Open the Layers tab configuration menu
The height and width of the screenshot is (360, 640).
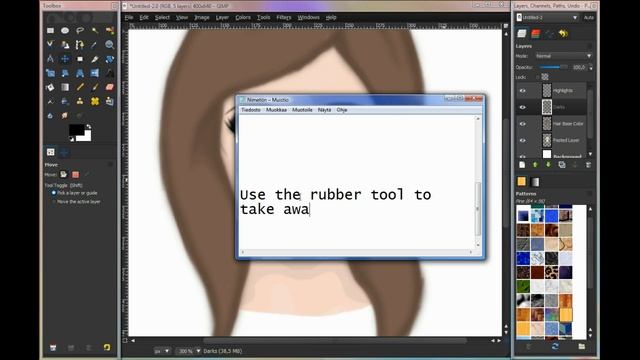click(x=589, y=46)
